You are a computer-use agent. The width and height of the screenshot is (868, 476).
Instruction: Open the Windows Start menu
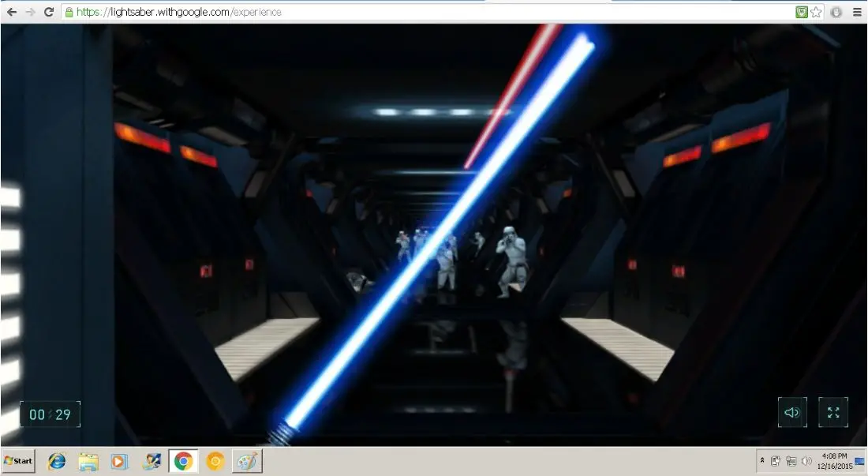click(x=18, y=461)
